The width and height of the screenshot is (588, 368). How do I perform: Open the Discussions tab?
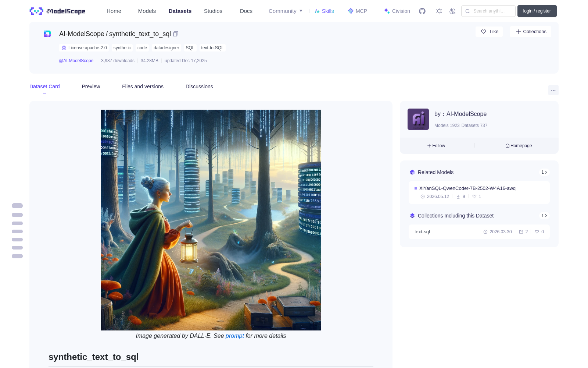[x=199, y=86]
